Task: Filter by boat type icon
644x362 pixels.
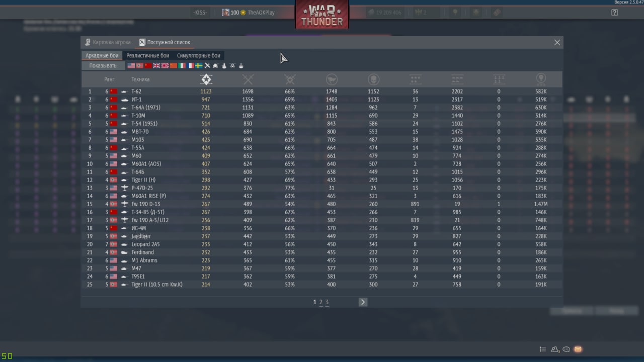Action: point(241,66)
